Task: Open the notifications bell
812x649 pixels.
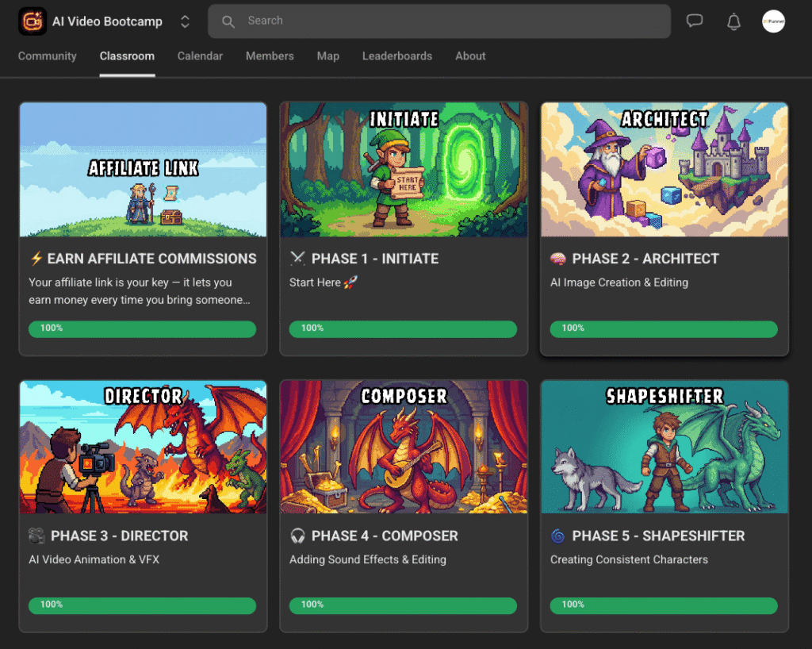Action: pos(733,21)
